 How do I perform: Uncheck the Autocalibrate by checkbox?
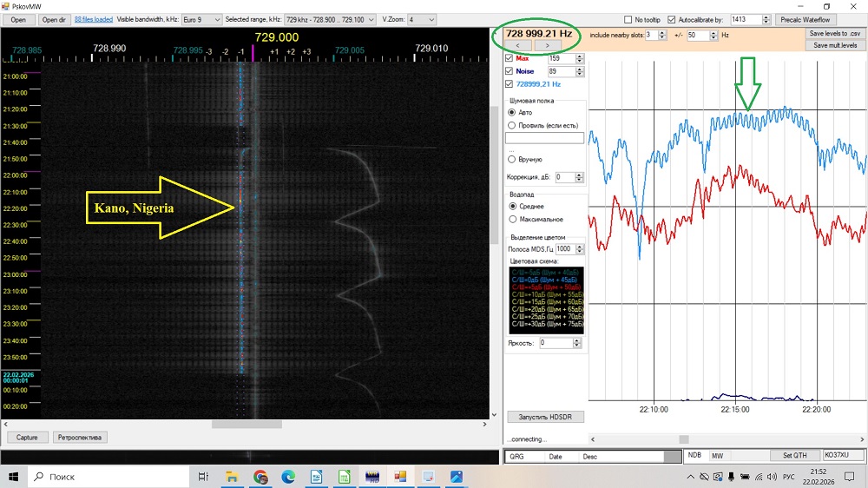coord(671,19)
